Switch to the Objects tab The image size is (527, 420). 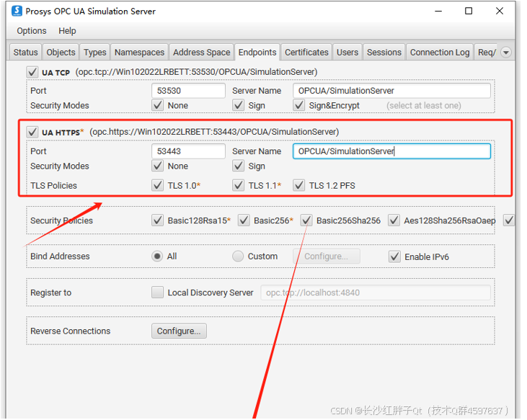click(61, 53)
